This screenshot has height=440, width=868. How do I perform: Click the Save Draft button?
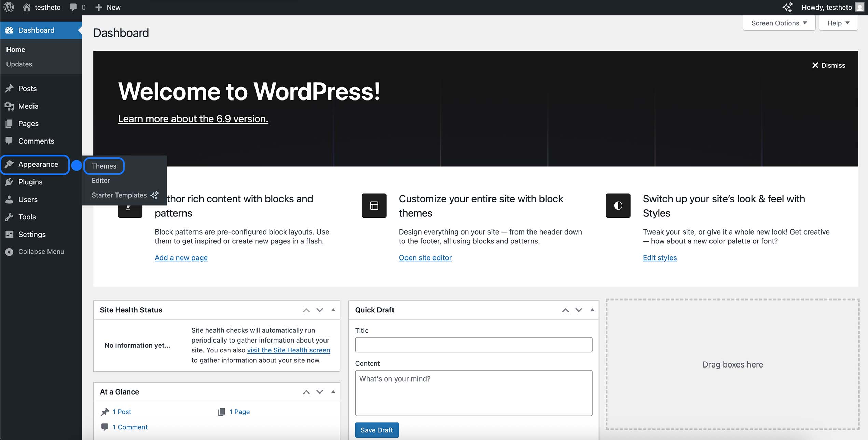376,430
